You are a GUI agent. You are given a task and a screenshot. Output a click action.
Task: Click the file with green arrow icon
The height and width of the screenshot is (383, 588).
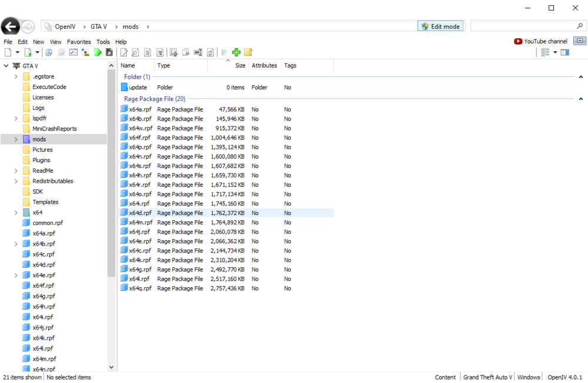click(x=28, y=52)
